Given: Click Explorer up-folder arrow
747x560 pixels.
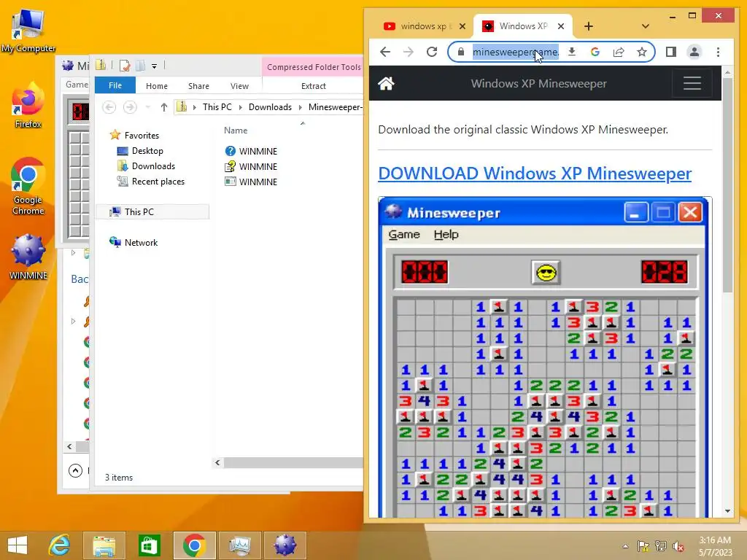Looking at the screenshot, I should (164, 107).
